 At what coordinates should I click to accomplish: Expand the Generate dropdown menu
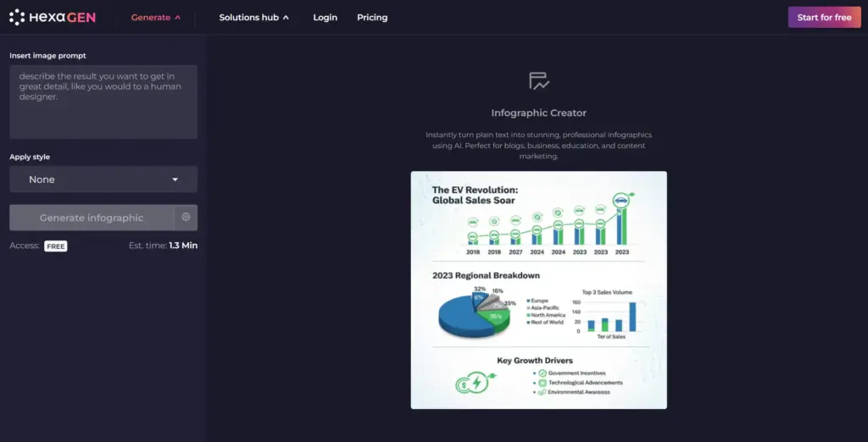(x=156, y=18)
